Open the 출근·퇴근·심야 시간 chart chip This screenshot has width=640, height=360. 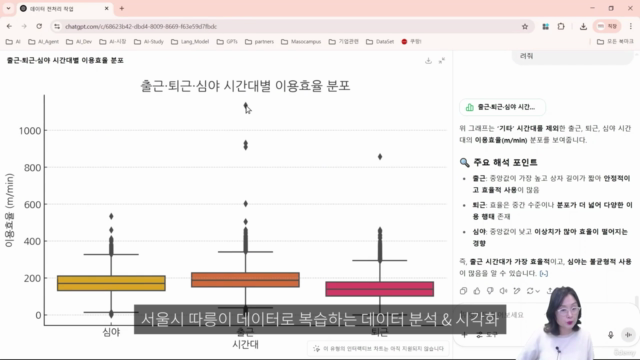(x=502, y=107)
